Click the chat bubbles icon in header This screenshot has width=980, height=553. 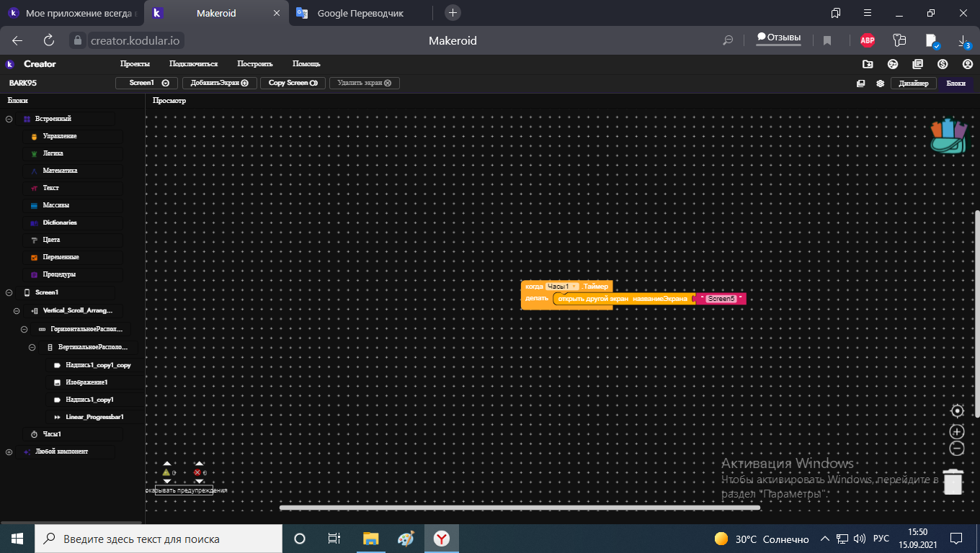[893, 64]
